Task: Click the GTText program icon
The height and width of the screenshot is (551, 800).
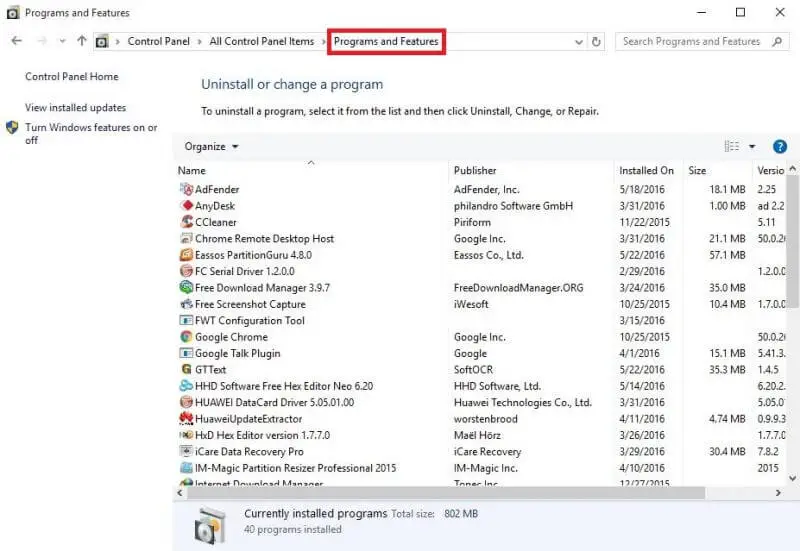Action: [186, 369]
